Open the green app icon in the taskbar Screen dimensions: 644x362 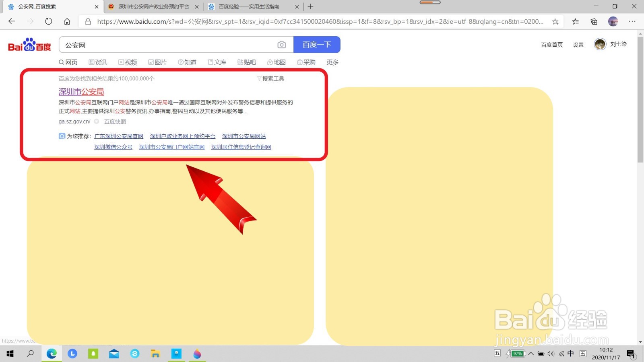[x=93, y=354]
